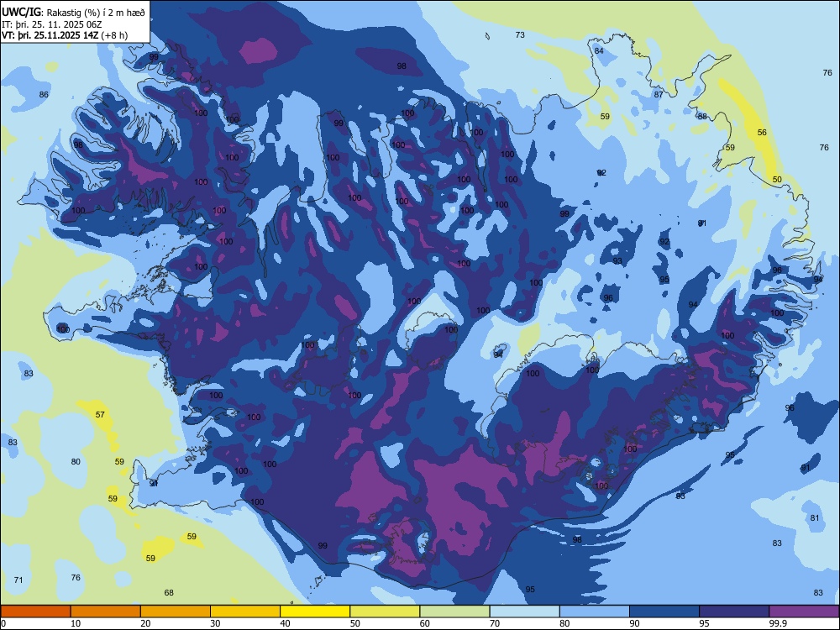Click the legend tick label '99.9'
840x630 pixels.
coord(777,623)
